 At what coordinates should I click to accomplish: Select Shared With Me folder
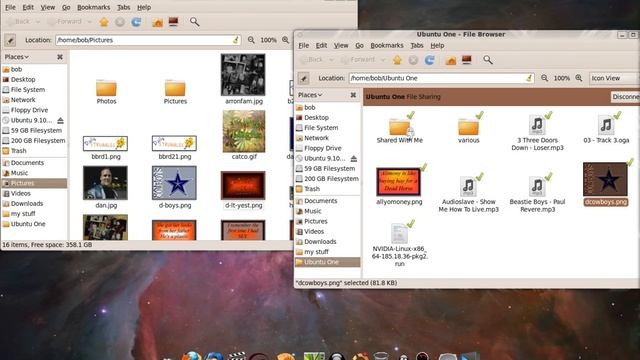coord(400,128)
